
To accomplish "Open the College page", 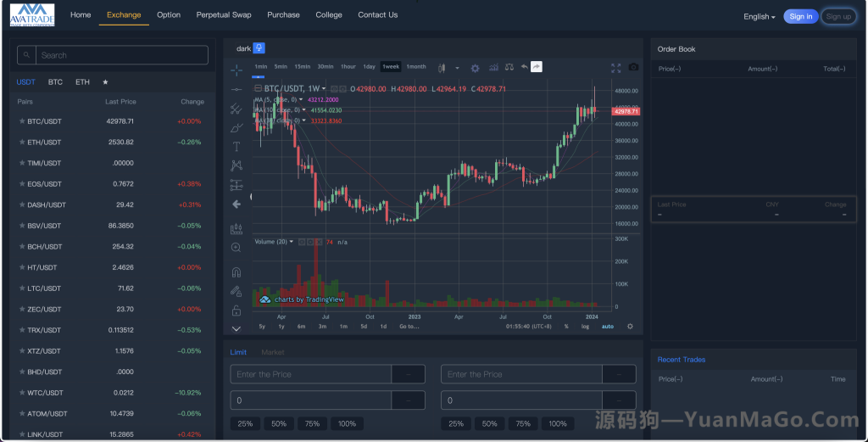I will click(x=329, y=15).
